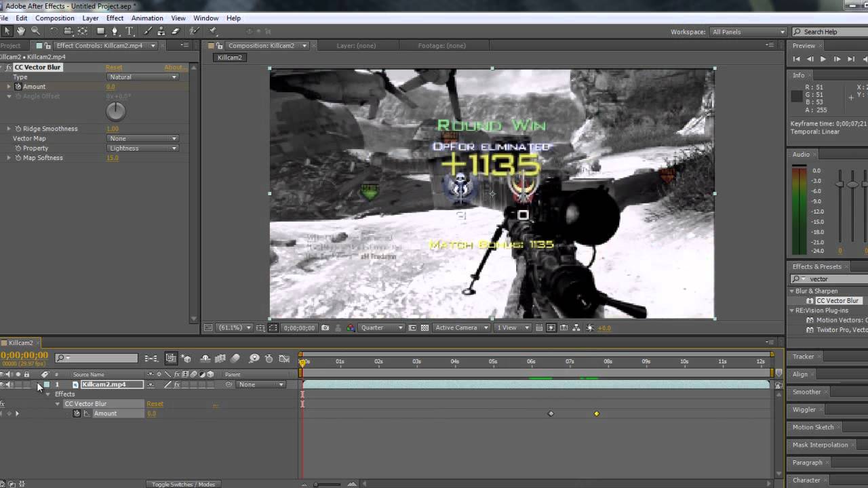Expand the Ridge Smoothness property
This screenshot has height=488, width=868.
click(x=9, y=129)
